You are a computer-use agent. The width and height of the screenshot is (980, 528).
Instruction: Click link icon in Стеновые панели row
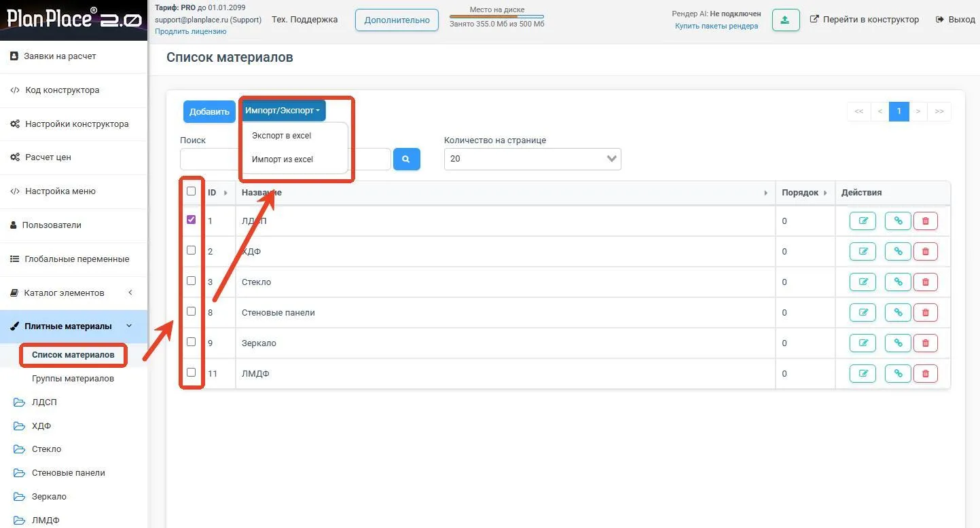click(898, 313)
